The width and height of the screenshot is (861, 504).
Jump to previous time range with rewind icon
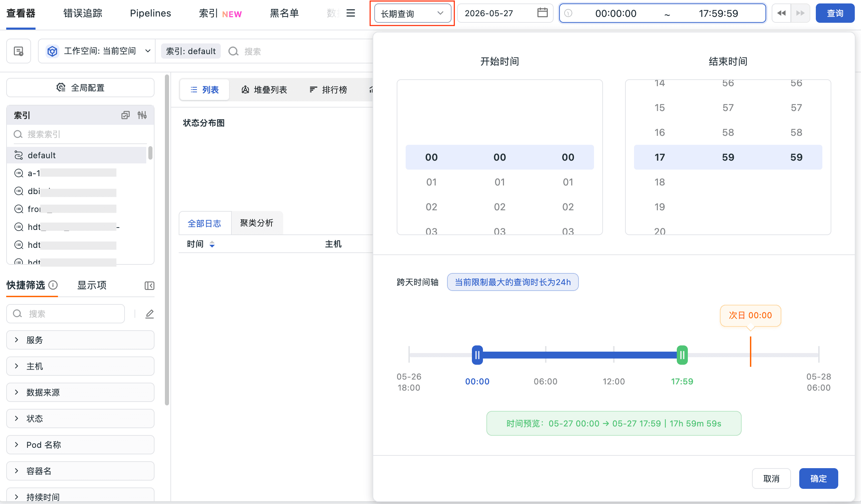pos(781,13)
